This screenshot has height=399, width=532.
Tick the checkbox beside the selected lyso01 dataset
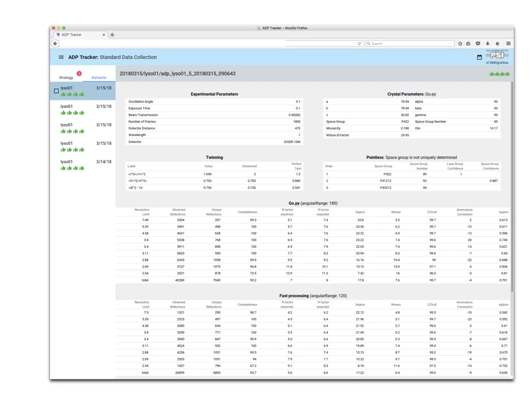tap(56, 91)
